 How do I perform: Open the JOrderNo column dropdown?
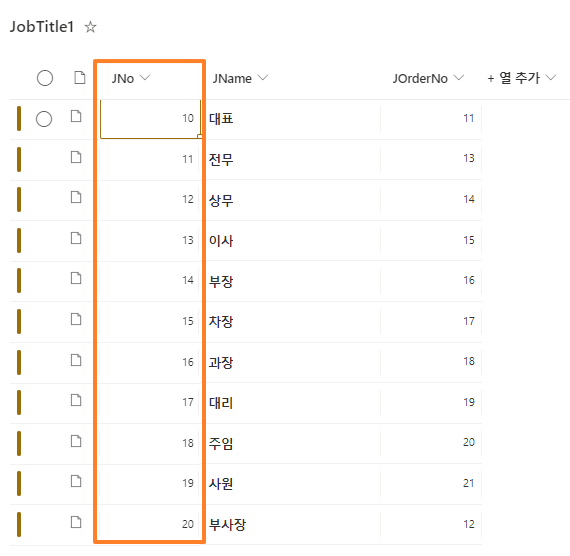tap(459, 77)
